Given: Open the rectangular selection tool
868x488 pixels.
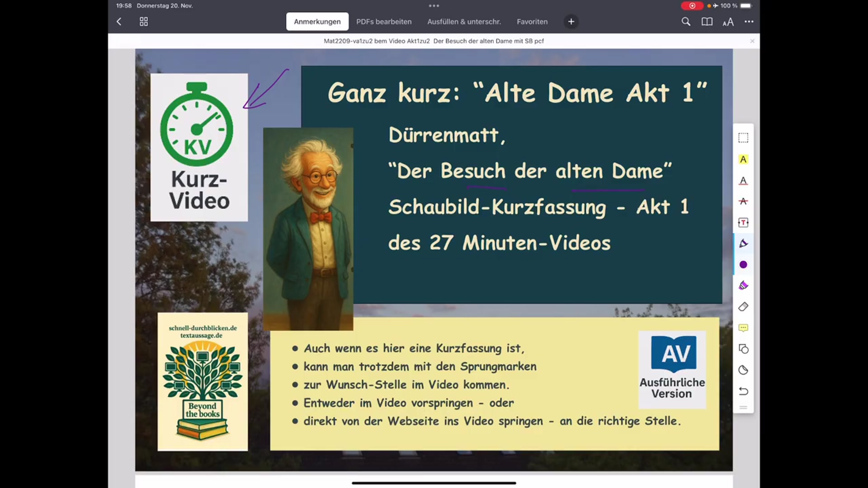Looking at the screenshot, I should pos(743,138).
